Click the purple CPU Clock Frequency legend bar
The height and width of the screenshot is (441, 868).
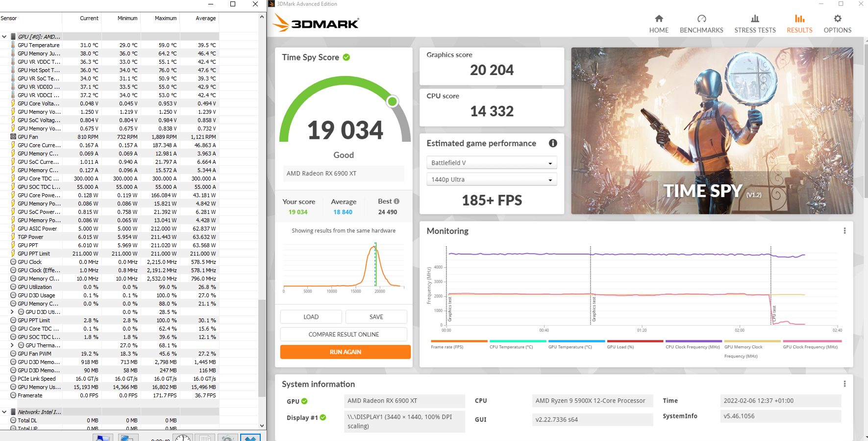pyautogui.click(x=694, y=341)
